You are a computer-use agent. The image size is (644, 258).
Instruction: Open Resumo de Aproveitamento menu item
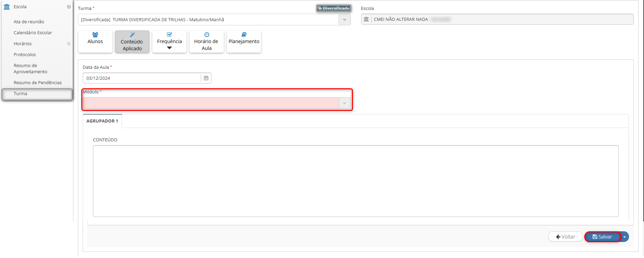(x=30, y=68)
